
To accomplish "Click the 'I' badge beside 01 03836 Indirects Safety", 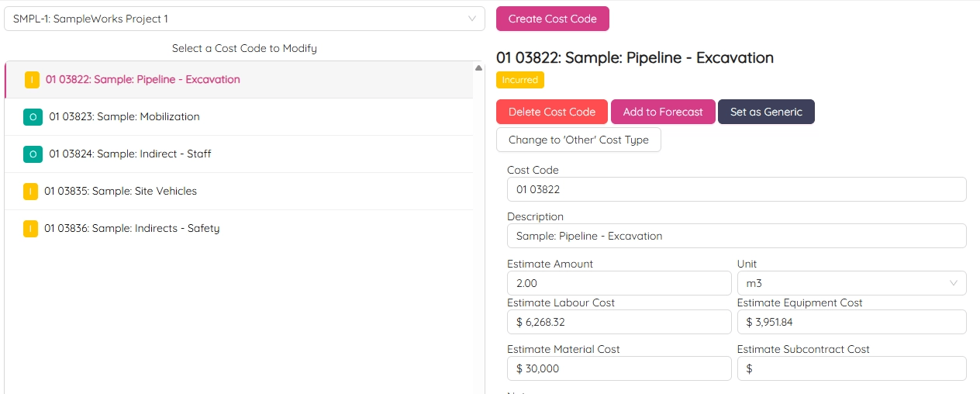I will (x=30, y=229).
